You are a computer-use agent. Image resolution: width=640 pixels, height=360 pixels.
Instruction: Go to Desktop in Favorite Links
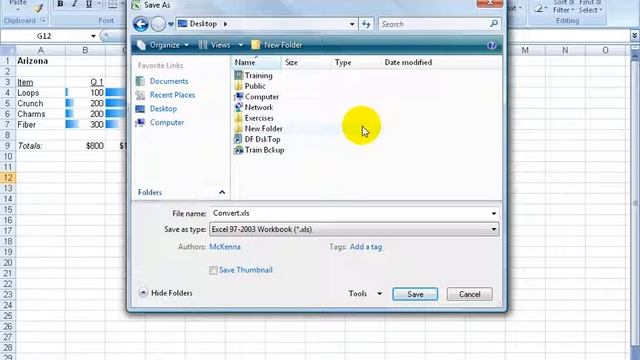pyautogui.click(x=163, y=109)
